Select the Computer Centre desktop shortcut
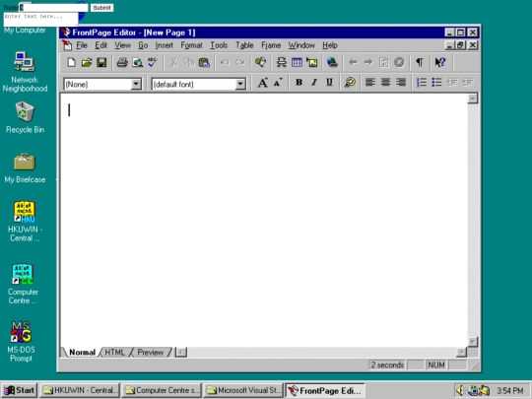 (x=23, y=284)
